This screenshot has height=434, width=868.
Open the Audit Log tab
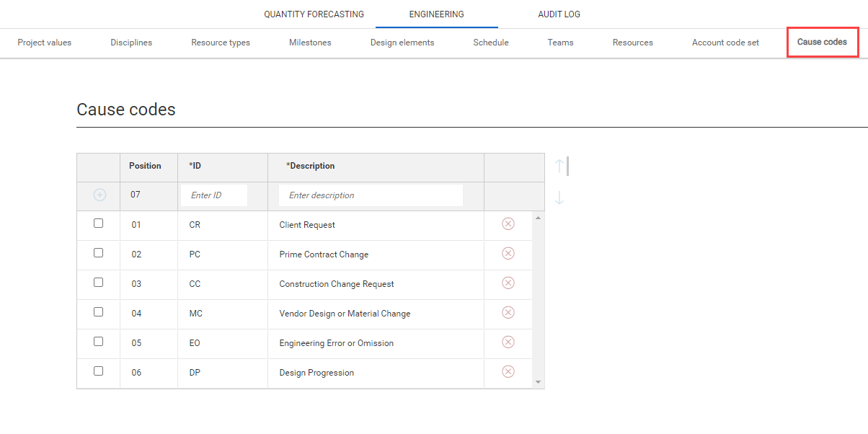[559, 14]
